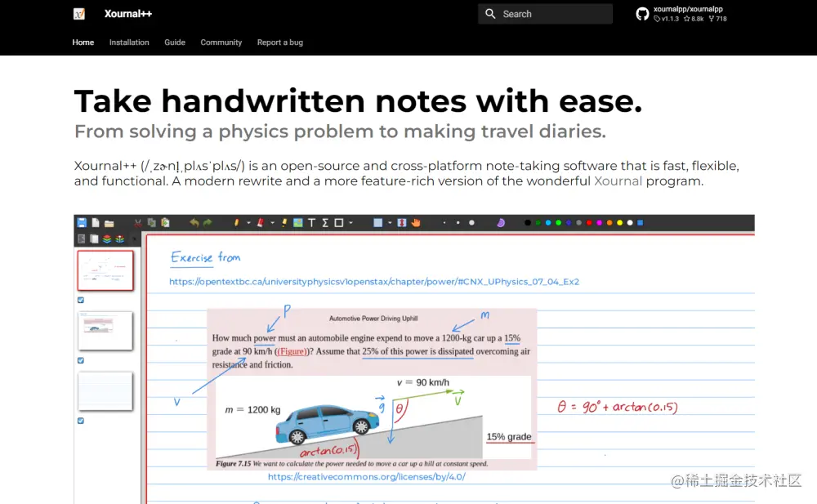Open the selection tool dropdown arrow
The width and height of the screenshot is (817, 504).
point(390,222)
